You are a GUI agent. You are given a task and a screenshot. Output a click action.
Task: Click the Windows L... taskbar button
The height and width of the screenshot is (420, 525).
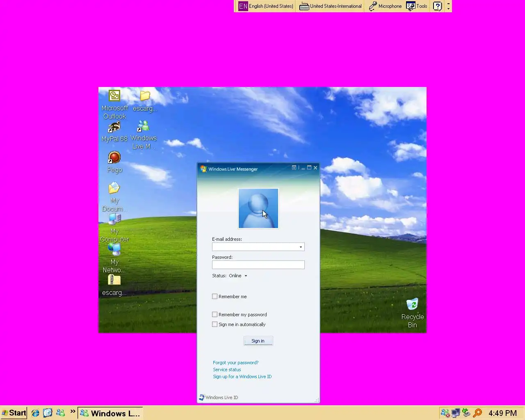(110, 413)
